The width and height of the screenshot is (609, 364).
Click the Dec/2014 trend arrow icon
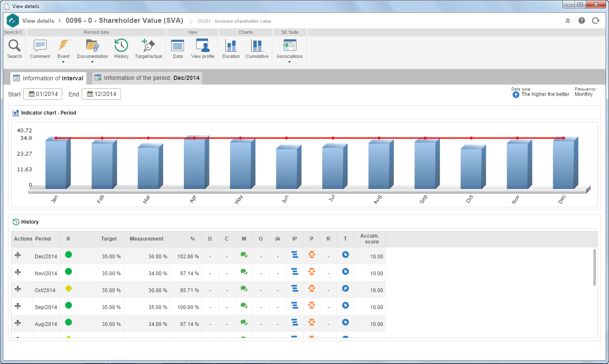click(346, 255)
